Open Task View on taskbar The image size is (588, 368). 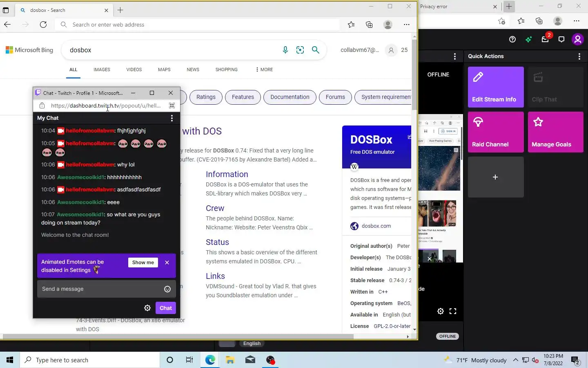pyautogui.click(x=189, y=360)
